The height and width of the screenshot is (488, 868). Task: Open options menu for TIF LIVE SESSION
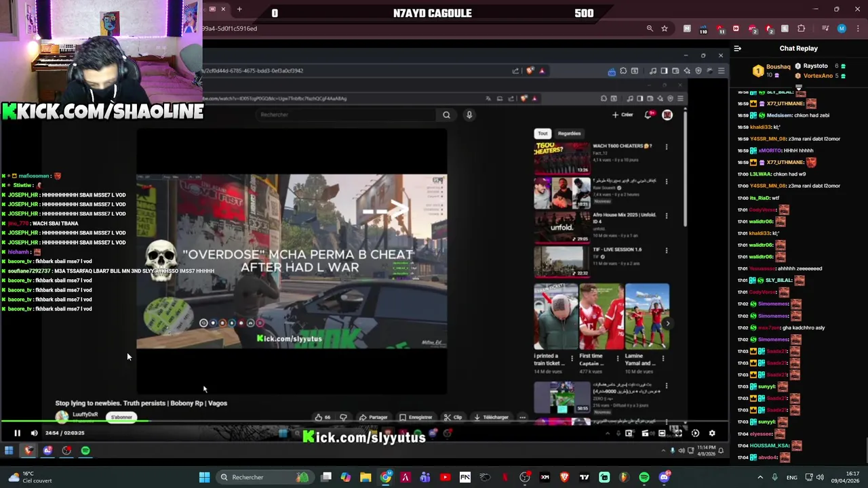pos(667,250)
